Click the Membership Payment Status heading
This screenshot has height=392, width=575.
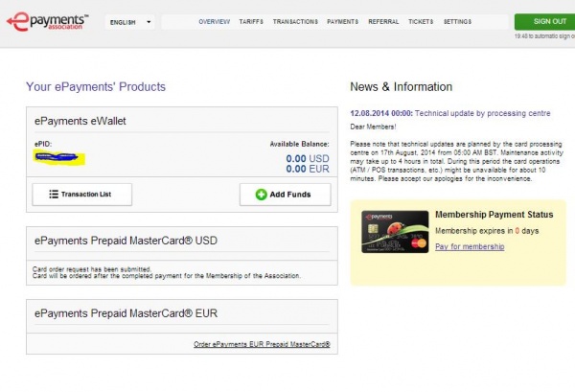pyautogui.click(x=494, y=215)
